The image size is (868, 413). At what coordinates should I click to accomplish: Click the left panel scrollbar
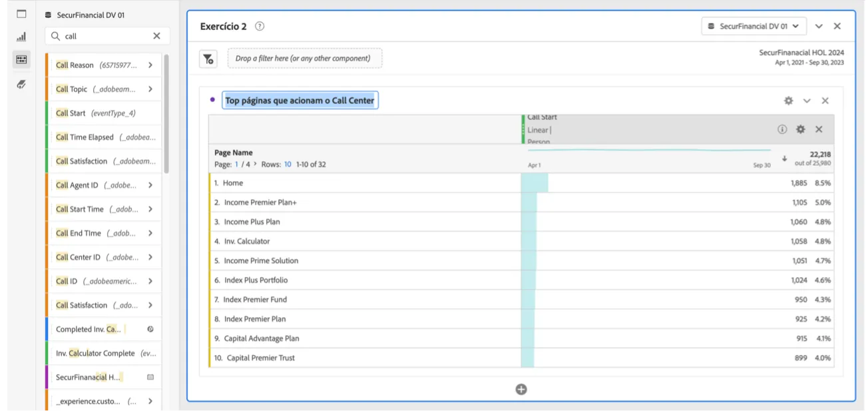click(166, 113)
